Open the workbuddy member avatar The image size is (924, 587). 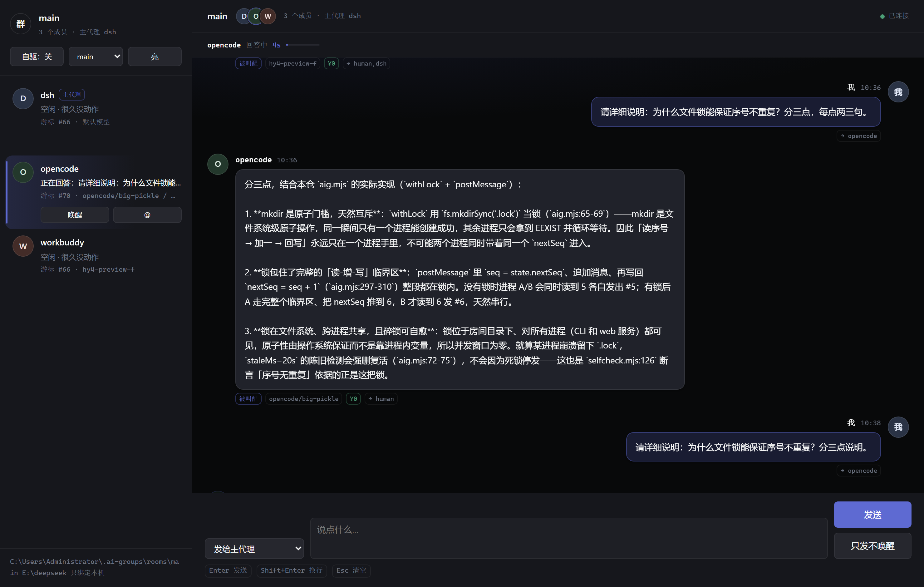point(23,246)
